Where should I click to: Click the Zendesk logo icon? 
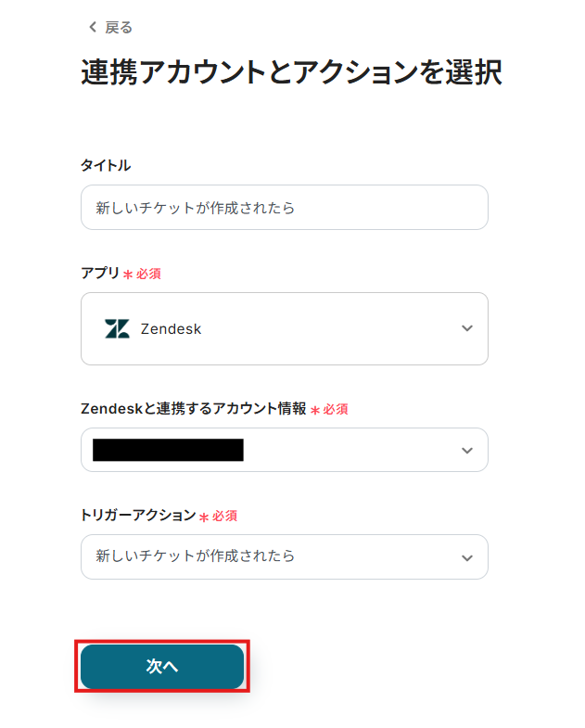click(117, 328)
